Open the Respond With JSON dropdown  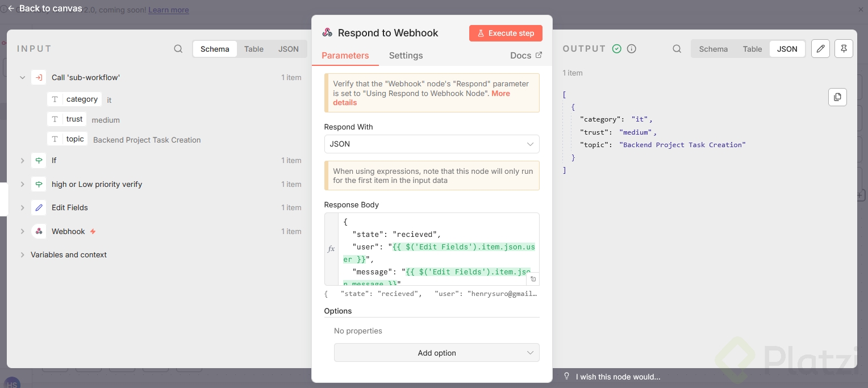click(432, 144)
